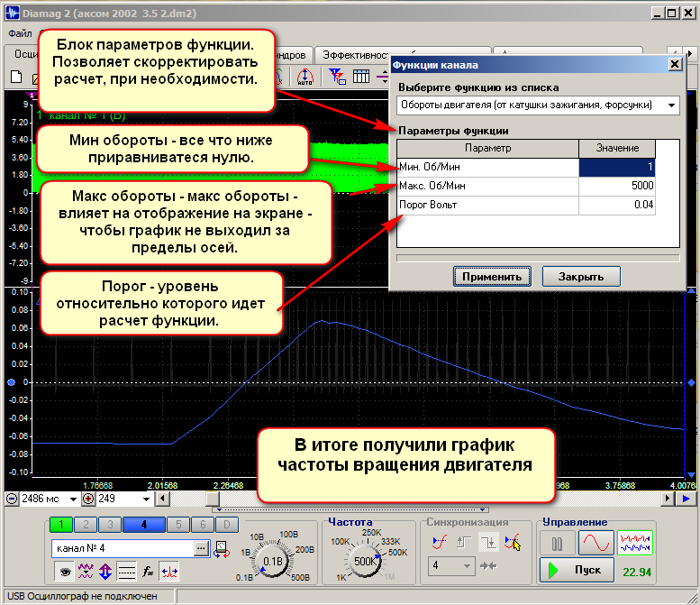Click the zoom out minus icon
The image size is (700, 605).
coord(13,499)
